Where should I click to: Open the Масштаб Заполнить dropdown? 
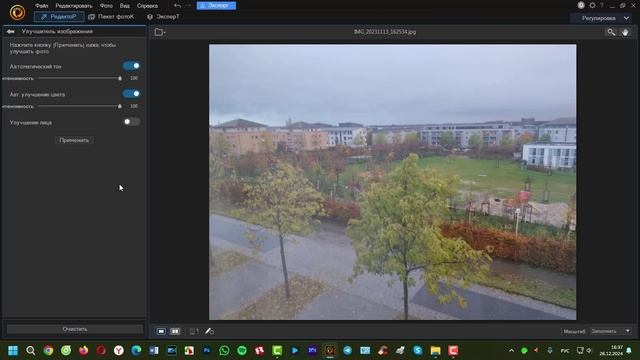pos(611,331)
